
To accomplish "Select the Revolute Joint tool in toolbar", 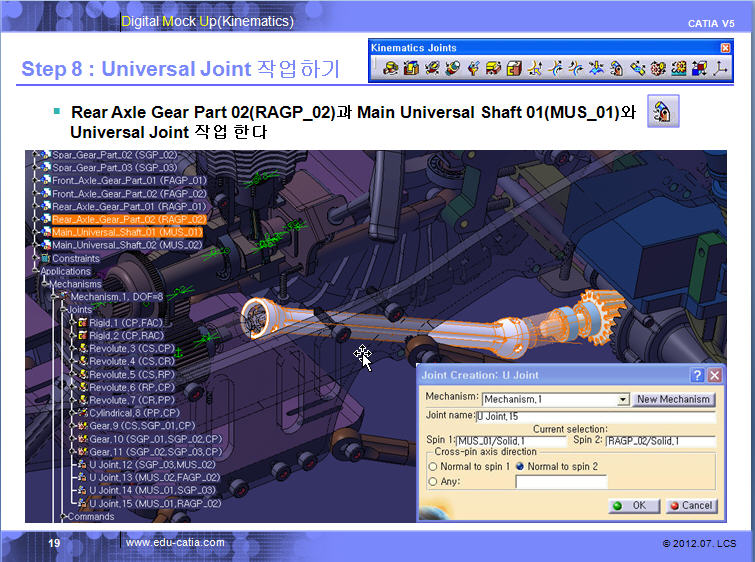I will (x=390, y=69).
